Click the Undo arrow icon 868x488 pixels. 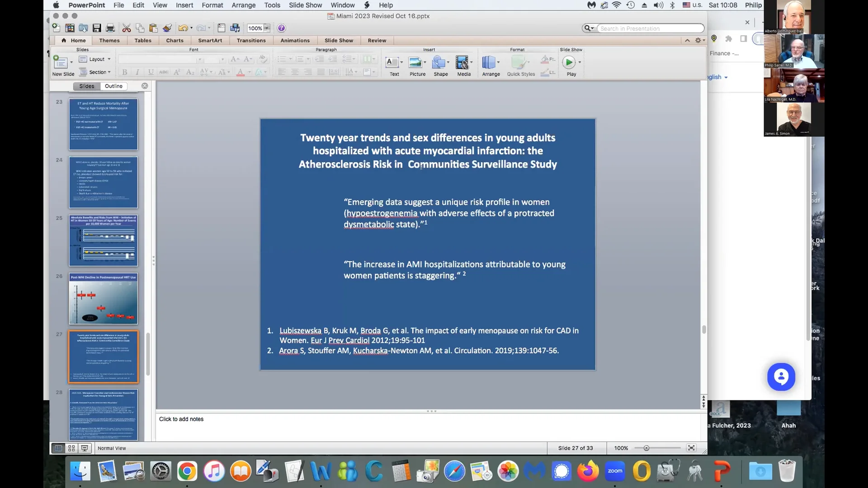tap(183, 28)
